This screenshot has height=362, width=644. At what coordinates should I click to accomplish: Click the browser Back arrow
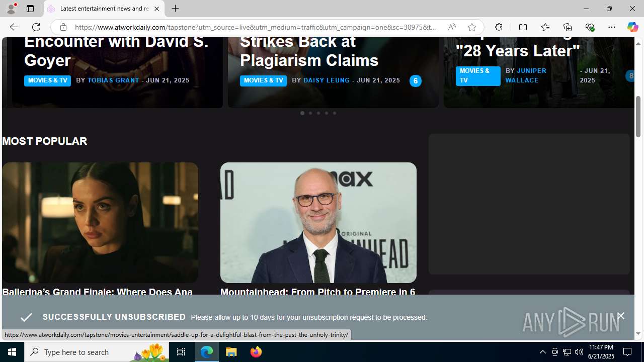pyautogui.click(x=14, y=27)
